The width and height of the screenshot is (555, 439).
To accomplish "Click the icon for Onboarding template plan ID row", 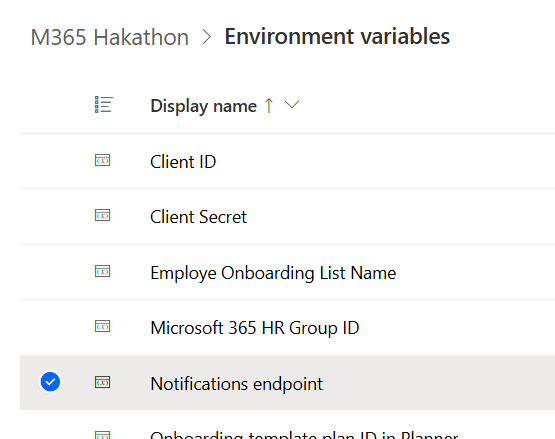I will 103,435.
